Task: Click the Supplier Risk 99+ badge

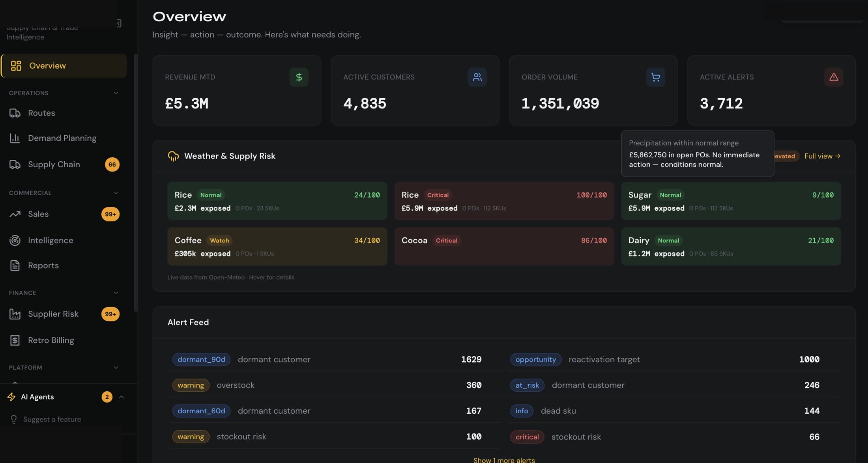Action: click(x=110, y=314)
